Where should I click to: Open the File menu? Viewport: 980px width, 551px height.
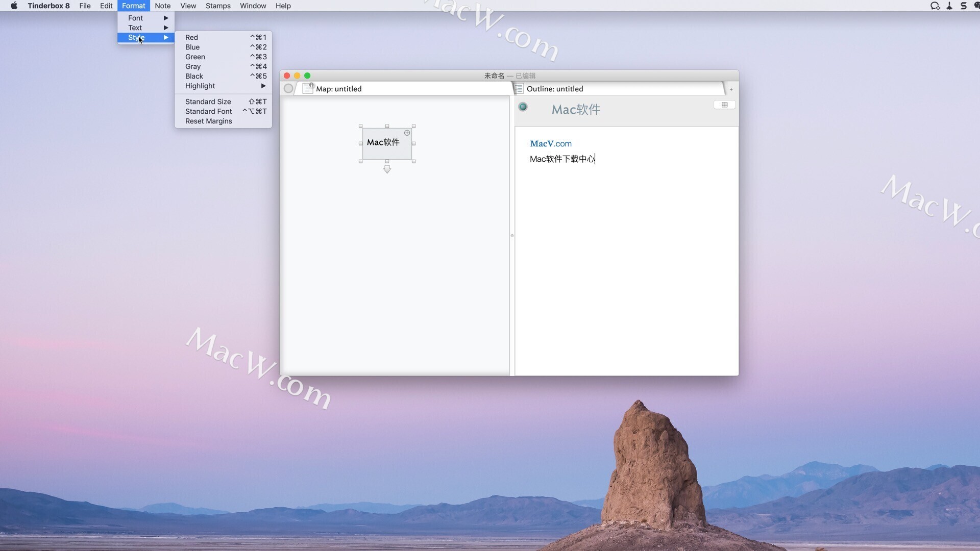point(85,6)
